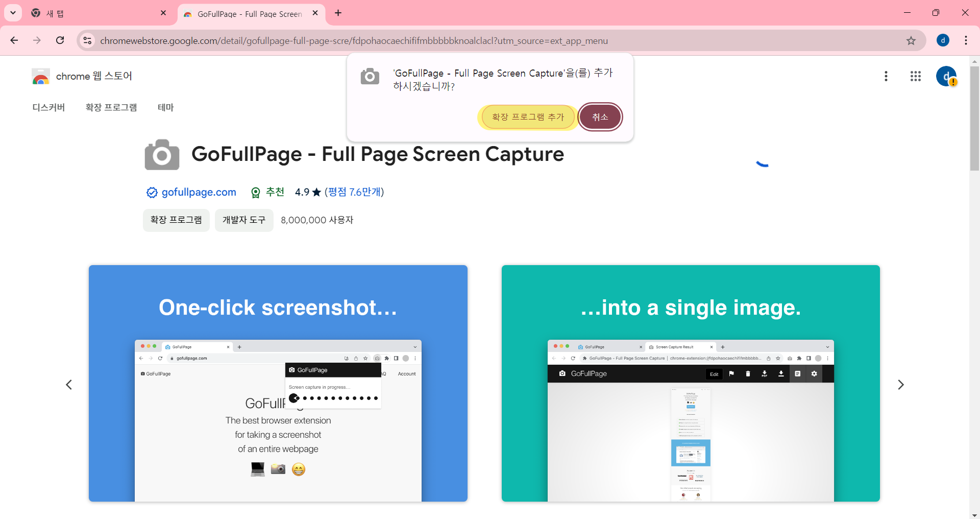Show previous screenshot with left chevron
The width and height of the screenshot is (980, 519).
(69, 385)
